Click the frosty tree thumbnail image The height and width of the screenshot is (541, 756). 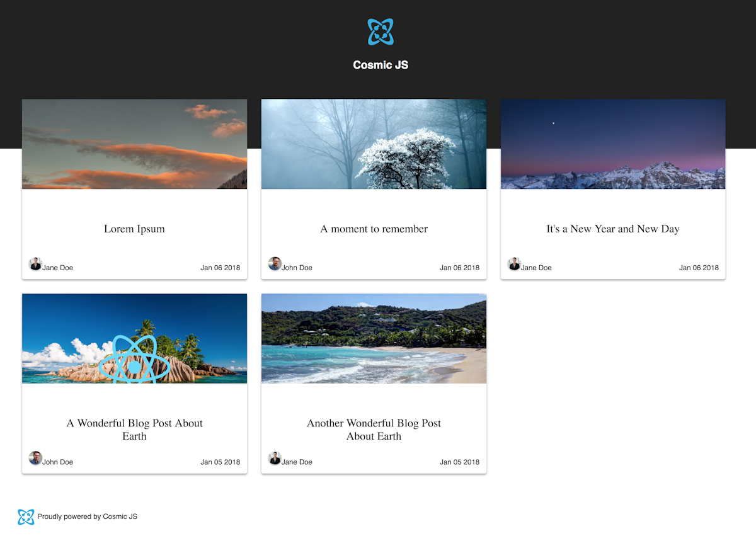pos(374,144)
